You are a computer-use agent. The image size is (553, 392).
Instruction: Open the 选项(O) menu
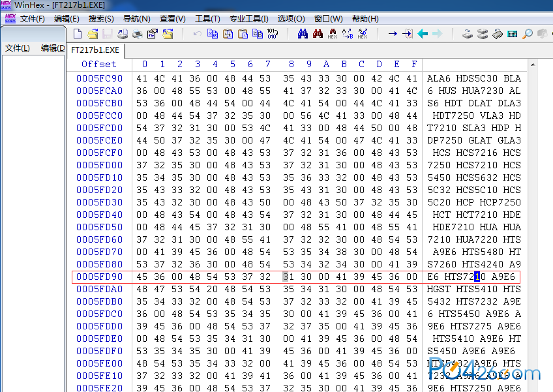[x=291, y=19]
